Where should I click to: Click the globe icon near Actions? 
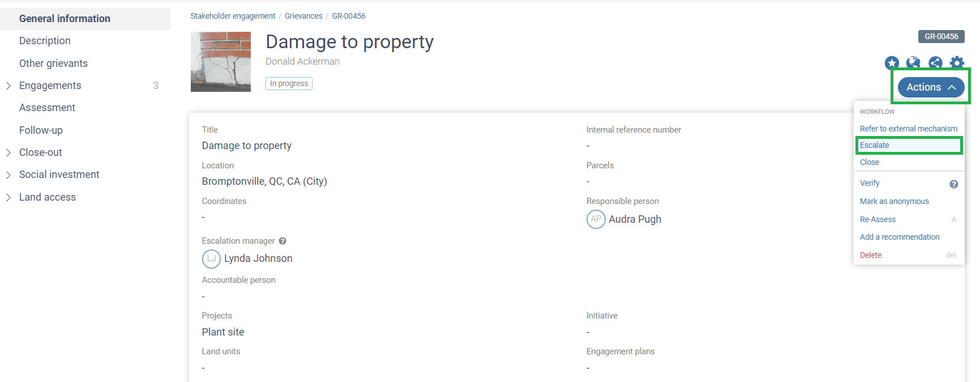(x=913, y=63)
